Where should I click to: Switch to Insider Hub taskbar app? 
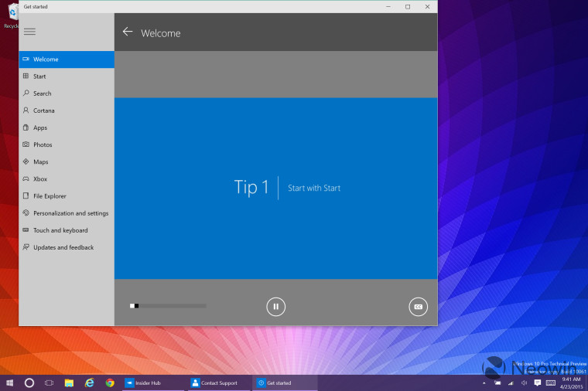[153, 382]
